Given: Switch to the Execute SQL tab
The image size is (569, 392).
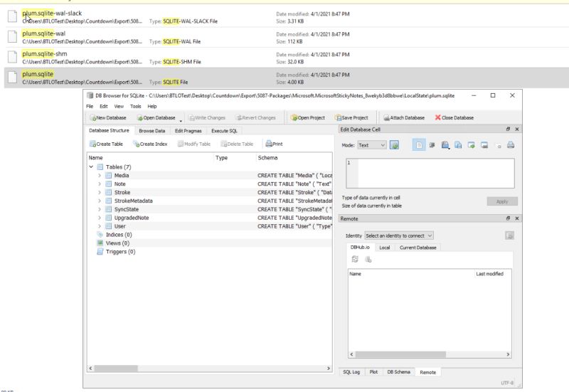Looking at the screenshot, I should pos(224,131).
